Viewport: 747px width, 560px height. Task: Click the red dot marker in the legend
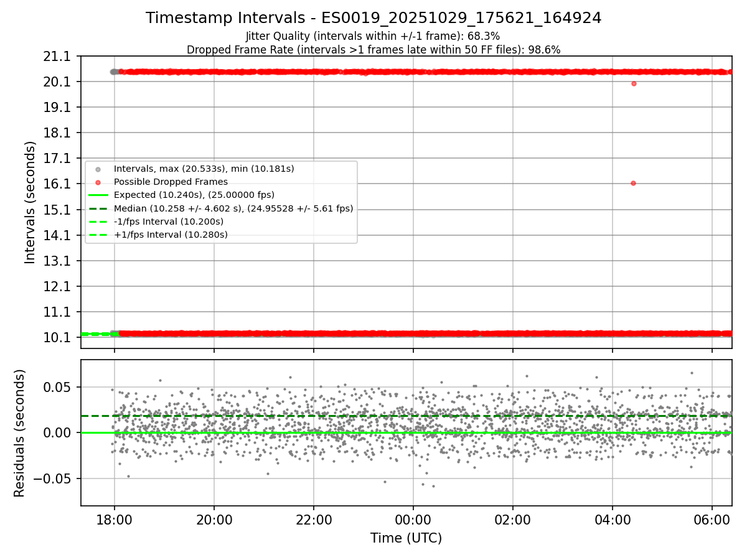pos(98,182)
